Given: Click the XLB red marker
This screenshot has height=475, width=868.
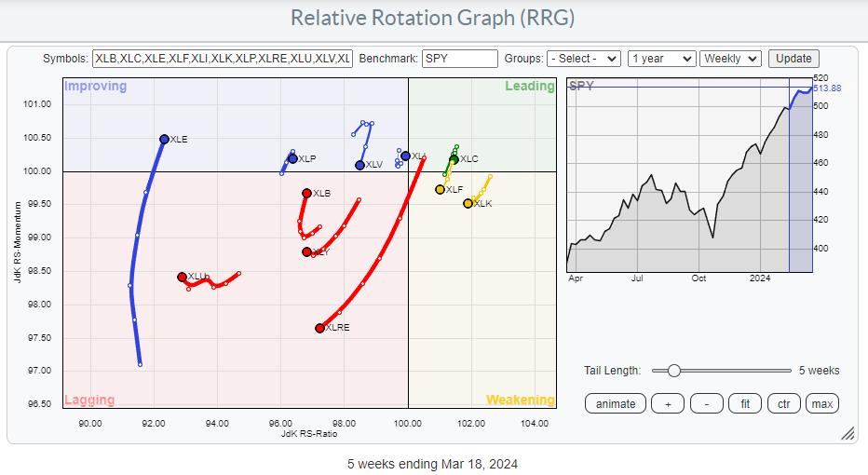Looking at the screenshot, I should pos(307,194).
